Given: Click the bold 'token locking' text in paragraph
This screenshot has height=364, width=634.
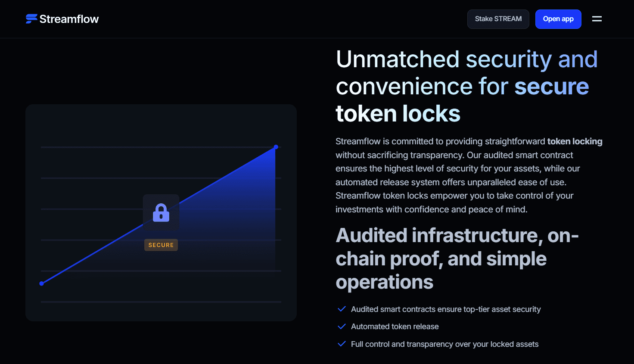Looking at the screenshot, I should [575, 141].
